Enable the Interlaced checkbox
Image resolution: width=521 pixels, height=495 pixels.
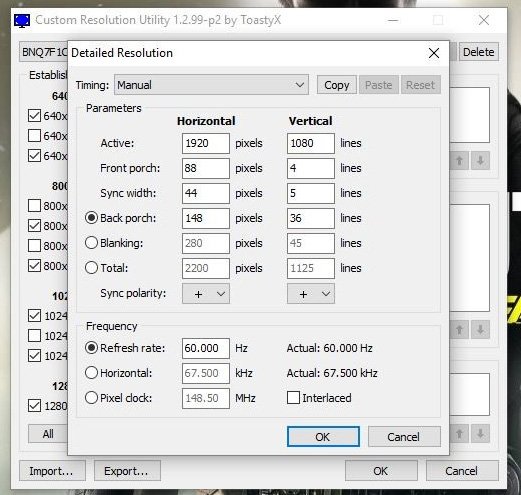click(293, 398)
